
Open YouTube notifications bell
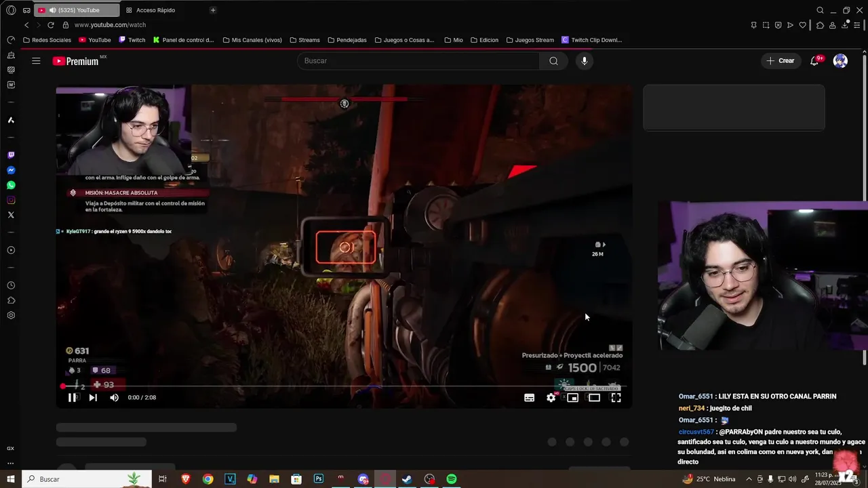[x=815, y=61]
